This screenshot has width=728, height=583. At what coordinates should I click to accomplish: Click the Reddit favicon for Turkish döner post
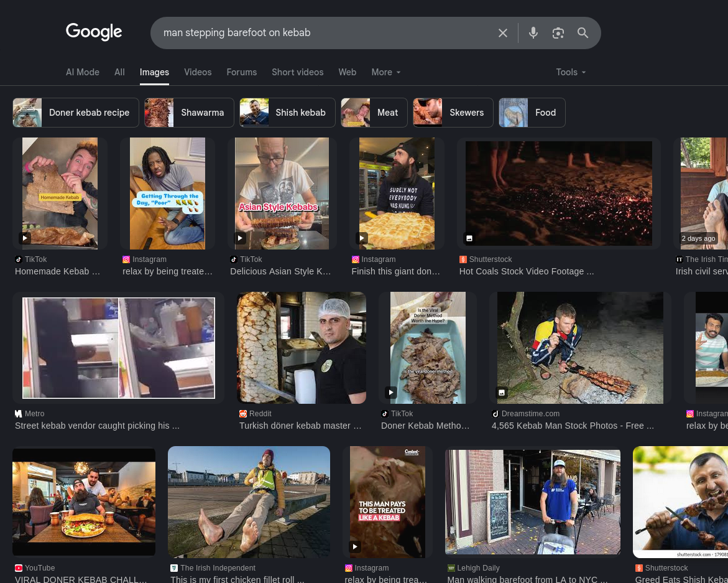(x=243, y=414)
